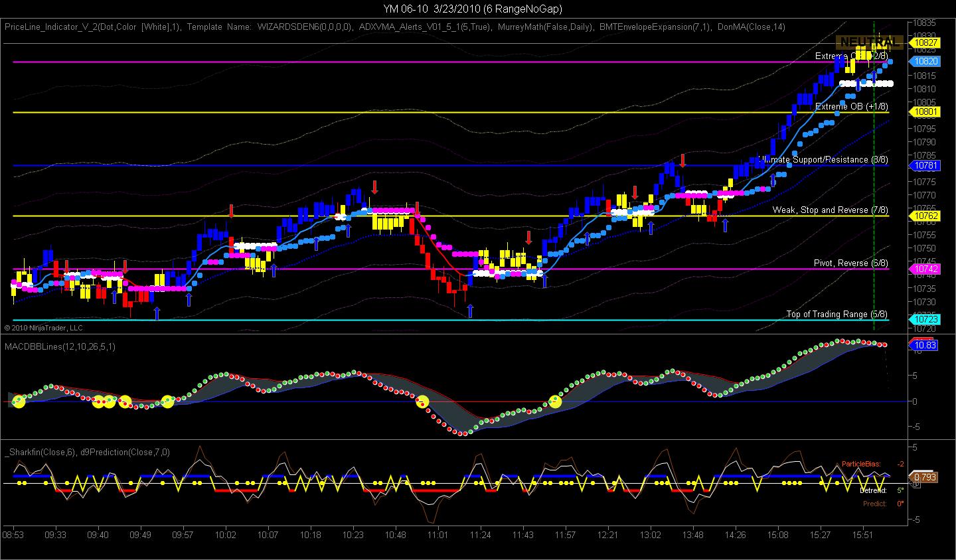Image resolution: width=956 pixels, height=560 pixels.
Task: Click the 10:23 time axis label
Action: [353, 535]
